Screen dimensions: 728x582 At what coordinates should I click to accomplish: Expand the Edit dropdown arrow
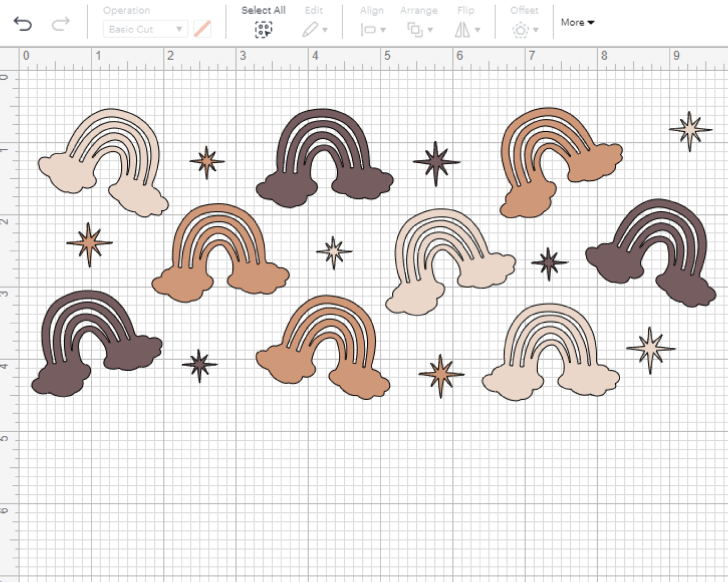coord(325,30)
